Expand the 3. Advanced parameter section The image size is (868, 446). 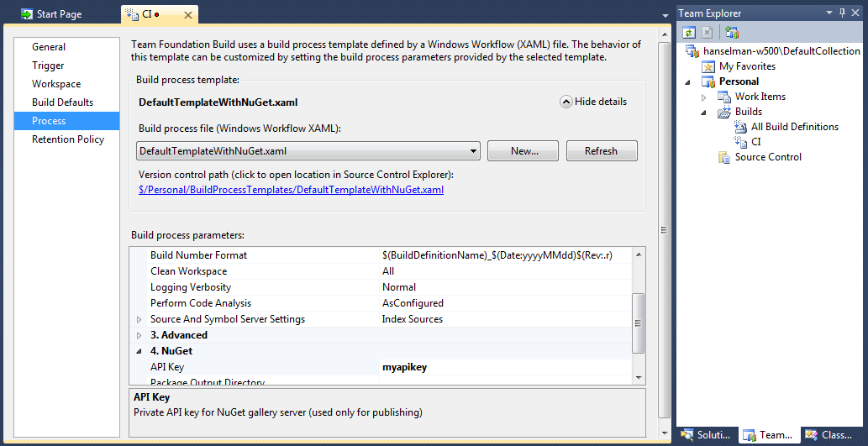click(139, 335)
